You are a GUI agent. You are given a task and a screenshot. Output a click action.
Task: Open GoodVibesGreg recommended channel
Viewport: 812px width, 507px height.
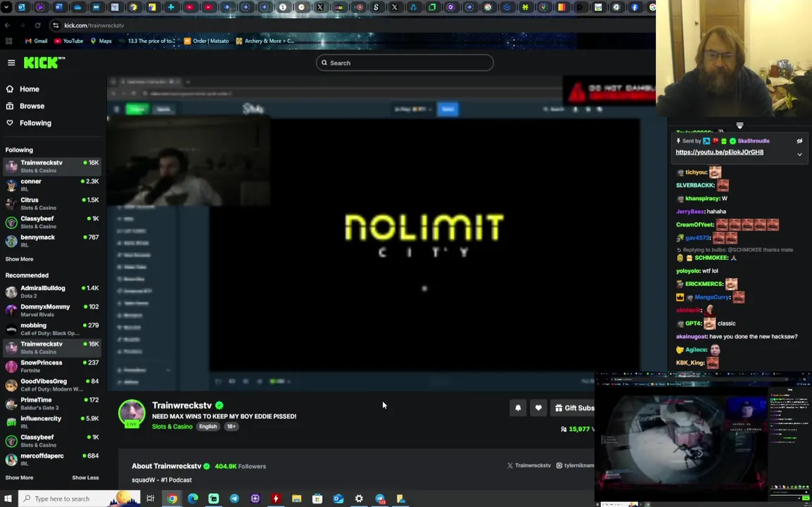pos(52,385)
